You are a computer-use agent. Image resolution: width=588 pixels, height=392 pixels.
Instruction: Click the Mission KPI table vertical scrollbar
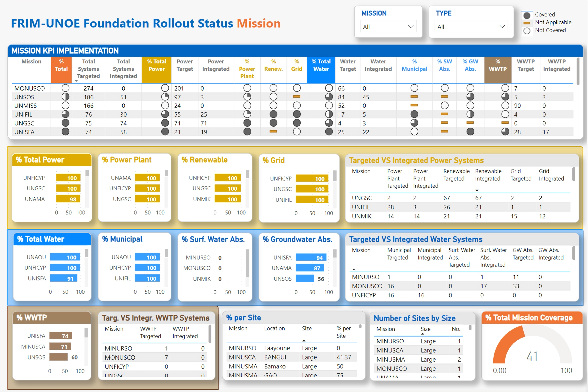578,71
